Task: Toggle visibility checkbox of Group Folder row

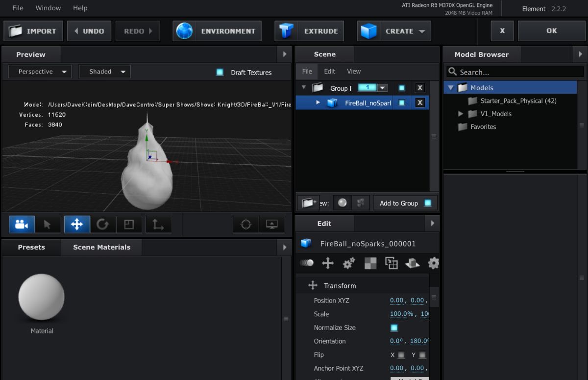Action: 402,88
